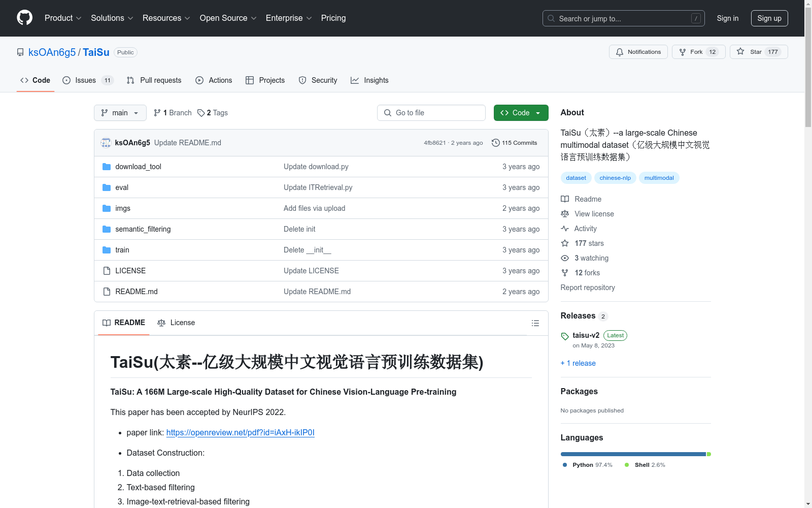Focus the Go to file search field

[431, 113]
